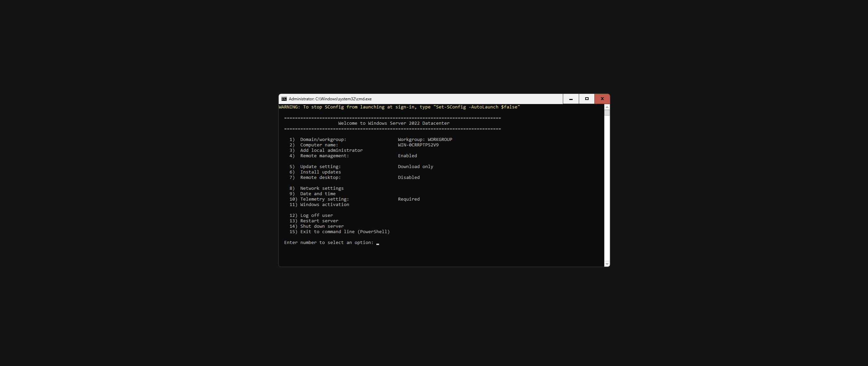
Task: Click the scrollbar up arrow
Action: [607, 107]
